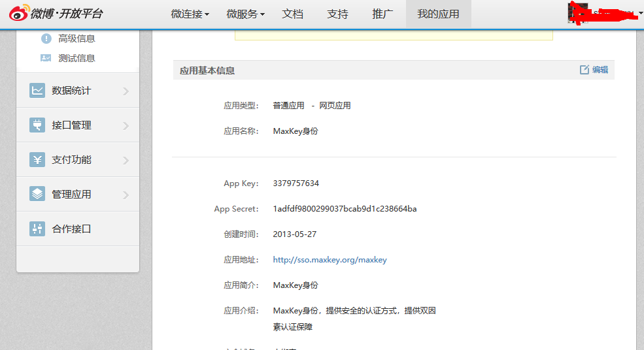
Task: Expand the 微服务 dropdown menu
Action: point(246,14)
